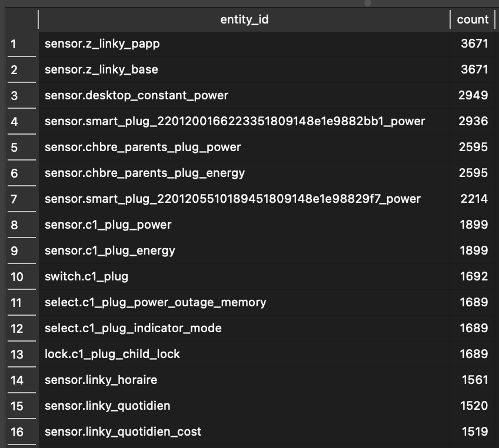499x448 pixels.
Task: Select row number 1 header
Action: click(x=22, y=44)
